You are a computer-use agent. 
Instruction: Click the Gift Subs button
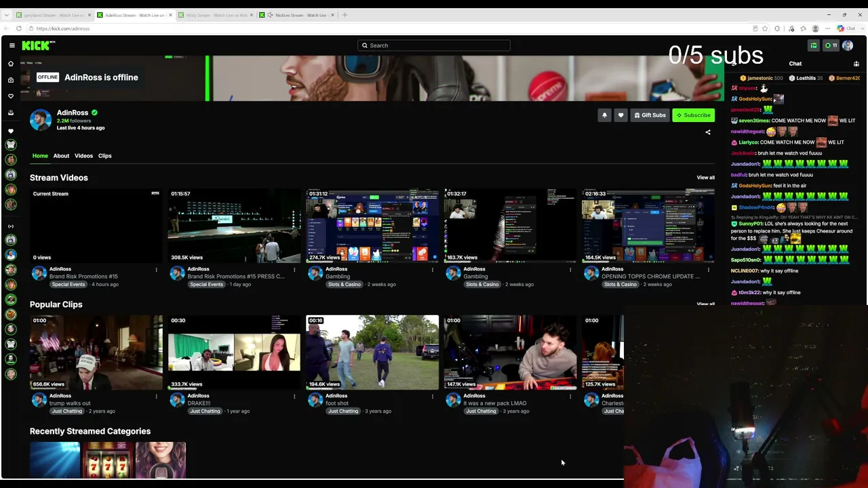[650, 115]
